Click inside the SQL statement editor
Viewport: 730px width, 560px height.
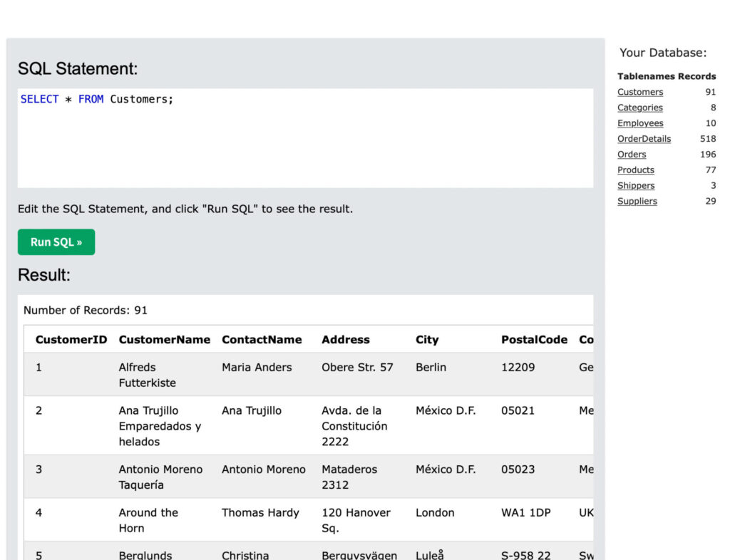click(x=305, y=142)
